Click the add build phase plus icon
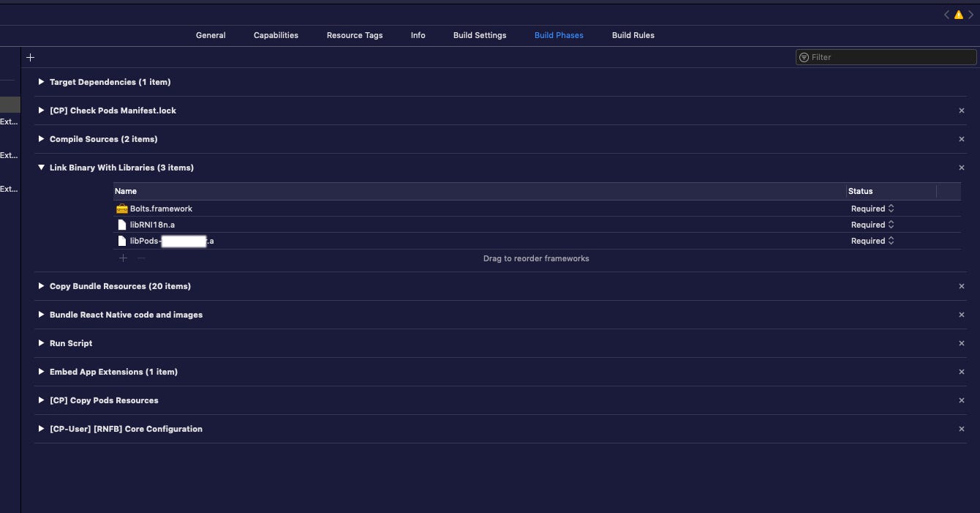Screen dimensions: 980x513 pyautogui.click(x=30, y=57)
